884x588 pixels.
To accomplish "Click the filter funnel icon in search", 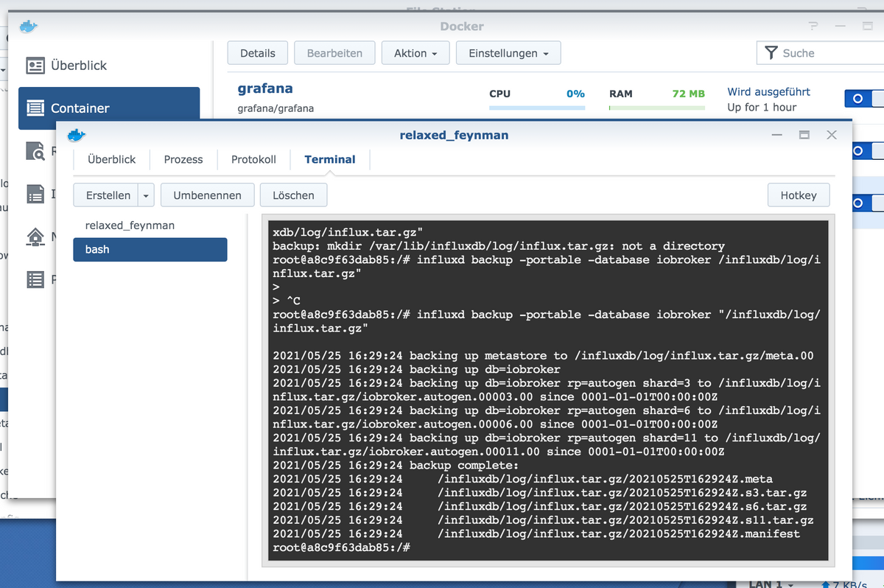I will (x=771, y=53).
